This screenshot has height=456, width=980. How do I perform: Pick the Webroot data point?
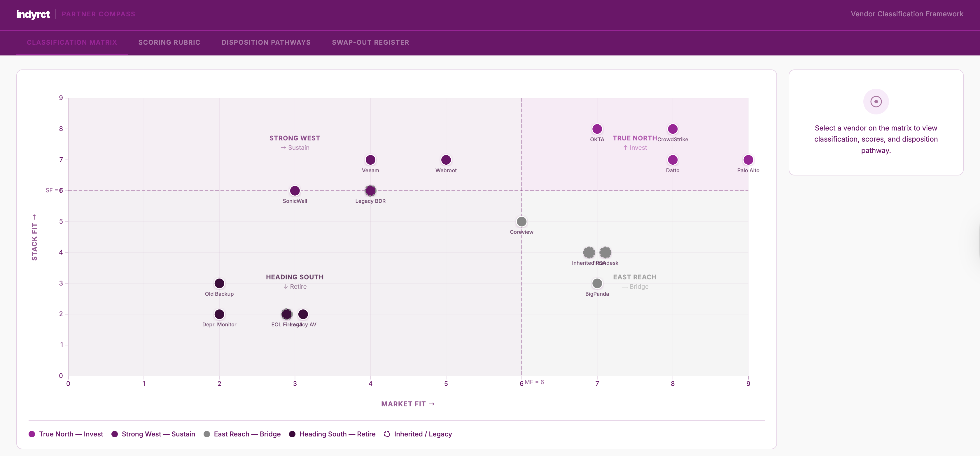(x=446, y=160)
